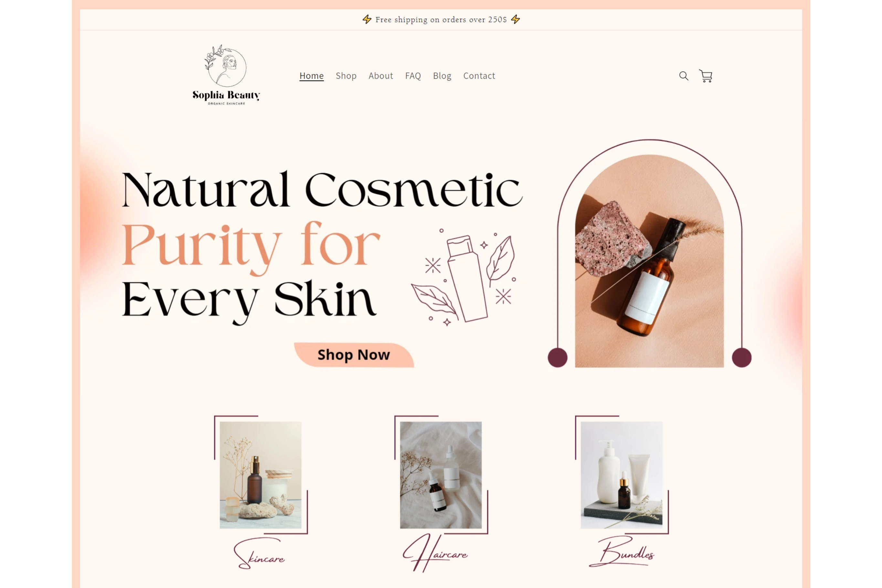
Task: Open the FAQ menu item
Action: (413, 76)
